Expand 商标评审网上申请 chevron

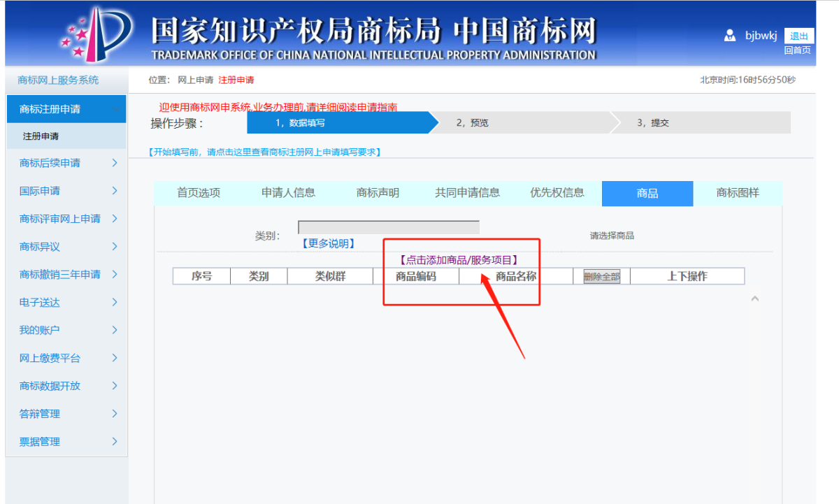pos(115,219)
